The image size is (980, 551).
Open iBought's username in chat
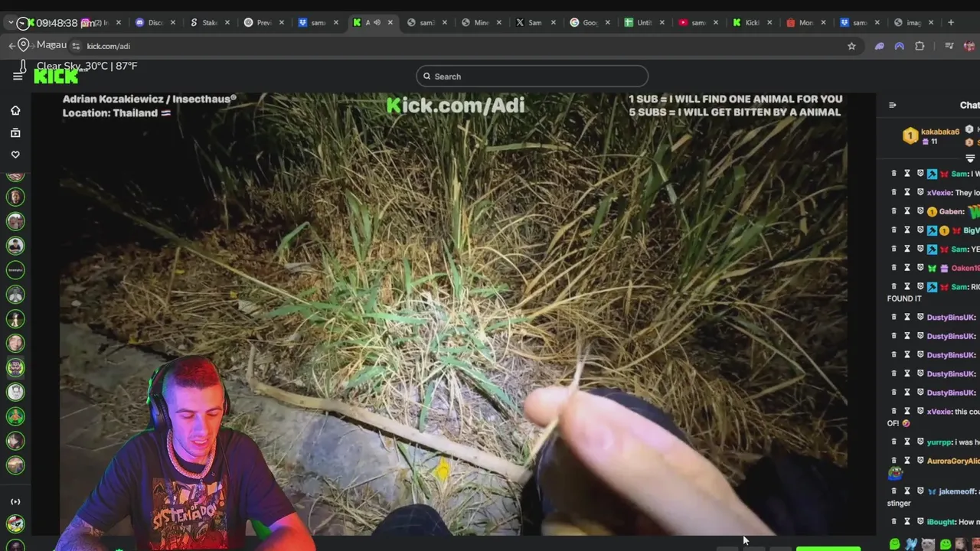[x=940, y=522]
